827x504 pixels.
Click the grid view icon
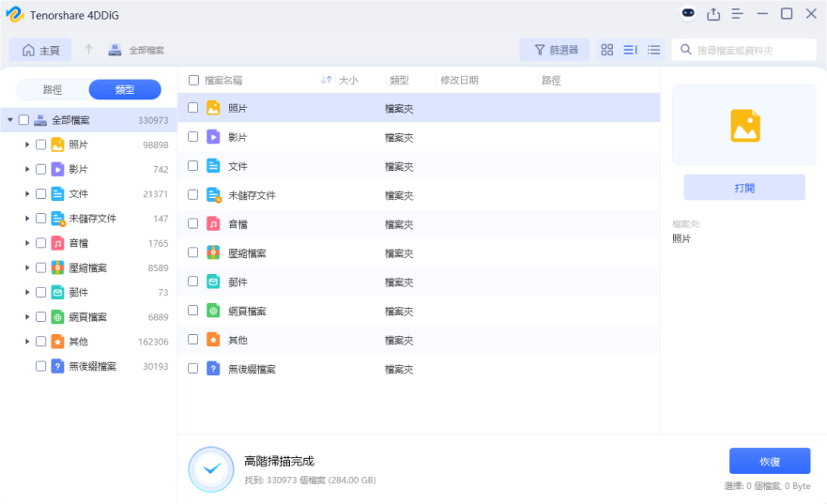(606, 50)
